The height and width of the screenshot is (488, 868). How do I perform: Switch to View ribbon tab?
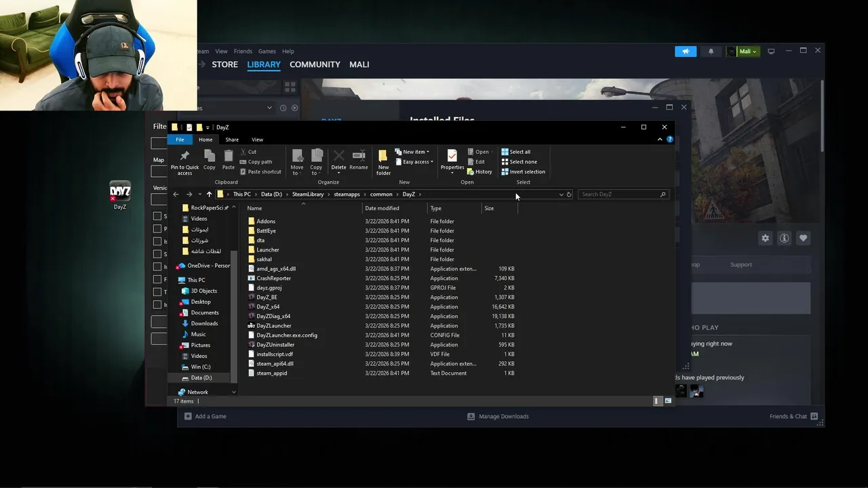(x=257, y=140)
